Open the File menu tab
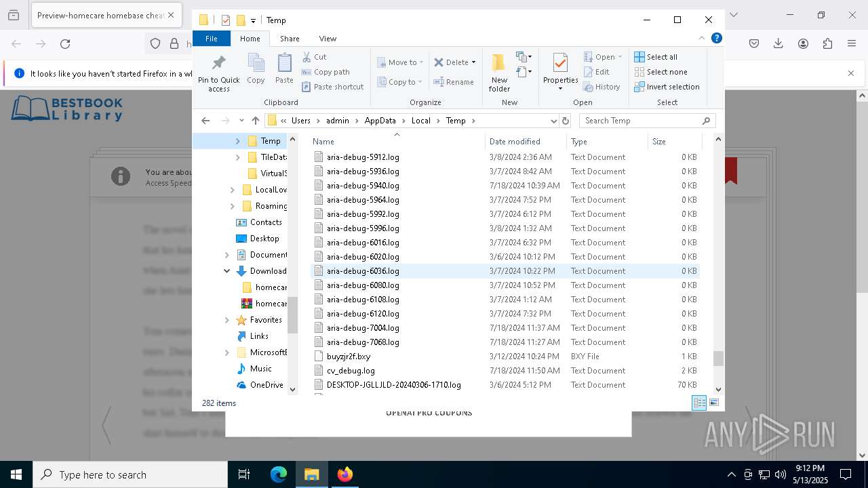Image resolution: width=868 pixels, height=488 pixels. coord(212,39)
